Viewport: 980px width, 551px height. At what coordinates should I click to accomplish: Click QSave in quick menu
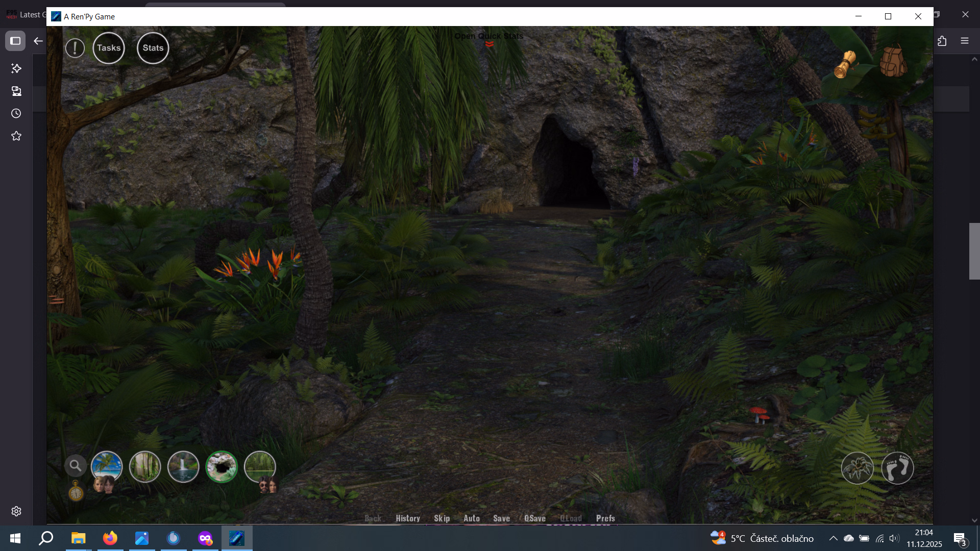[534, 518]
